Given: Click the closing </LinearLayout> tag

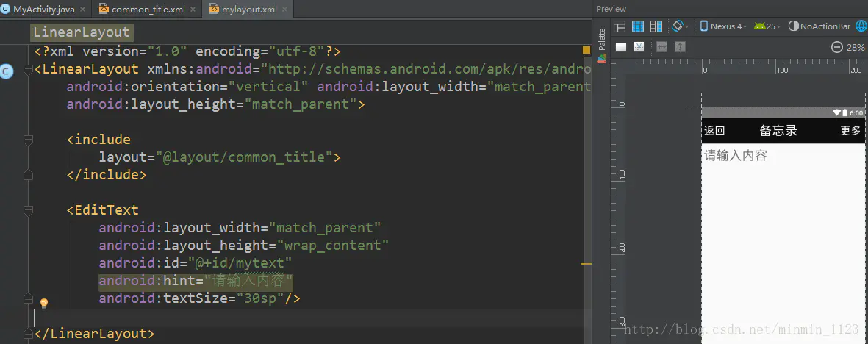Looking at the screenshot, I should [x=94, y=334].
